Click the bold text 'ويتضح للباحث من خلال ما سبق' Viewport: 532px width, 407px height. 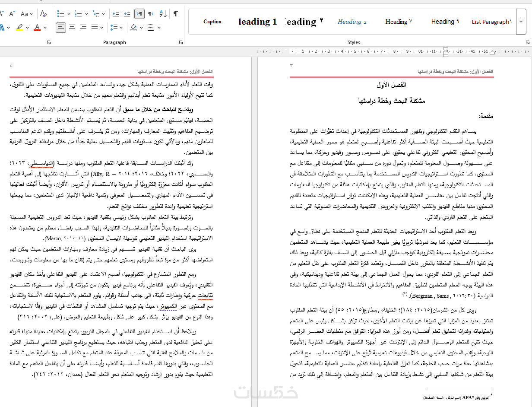coord(158,110)
